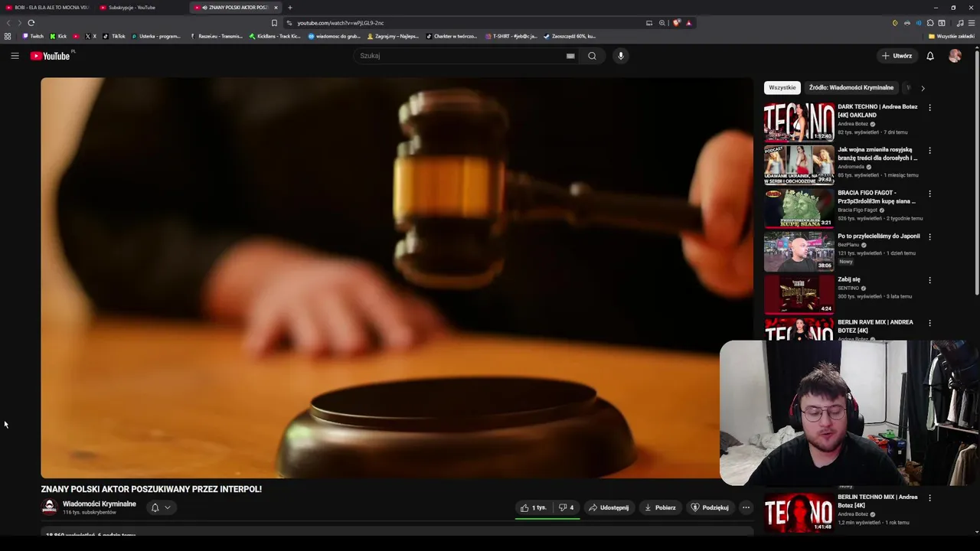980x551 pixels.
Task: Select the Wszystkie filter chip
Action: (782, 87)
